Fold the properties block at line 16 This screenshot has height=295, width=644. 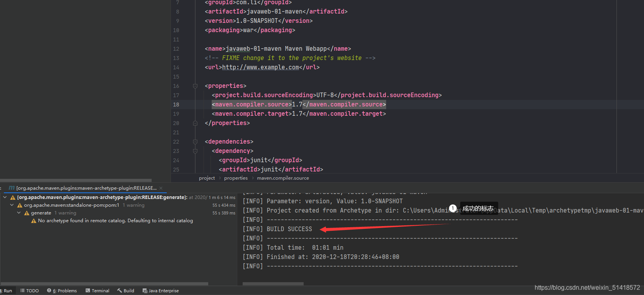pos(195,86)
